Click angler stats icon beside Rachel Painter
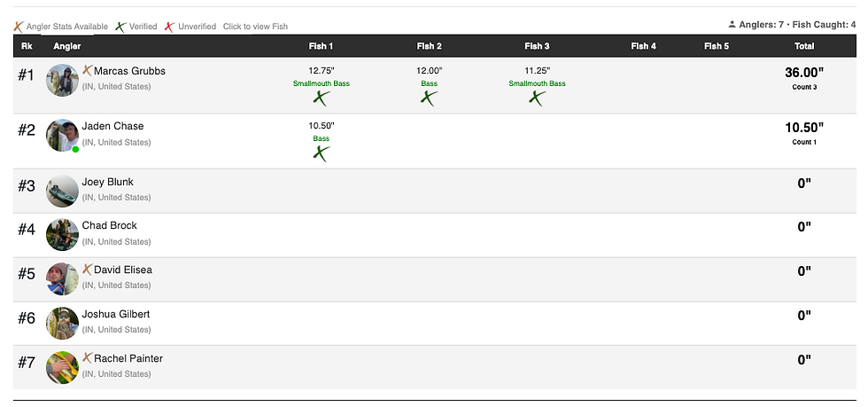The width and height of the screenshot is (868, 407). (87, 358)
